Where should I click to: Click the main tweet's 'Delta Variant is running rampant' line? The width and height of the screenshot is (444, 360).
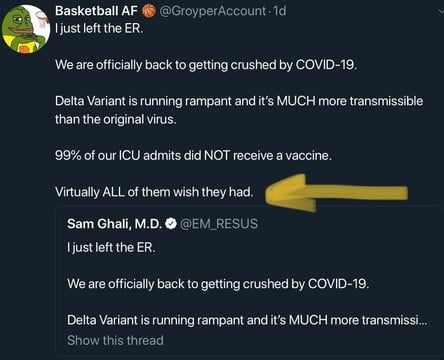239,101
